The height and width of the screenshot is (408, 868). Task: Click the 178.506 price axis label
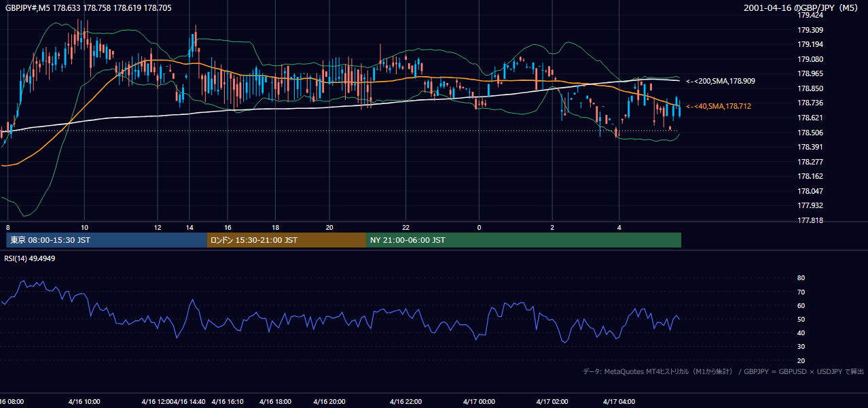tap(810, 133)
